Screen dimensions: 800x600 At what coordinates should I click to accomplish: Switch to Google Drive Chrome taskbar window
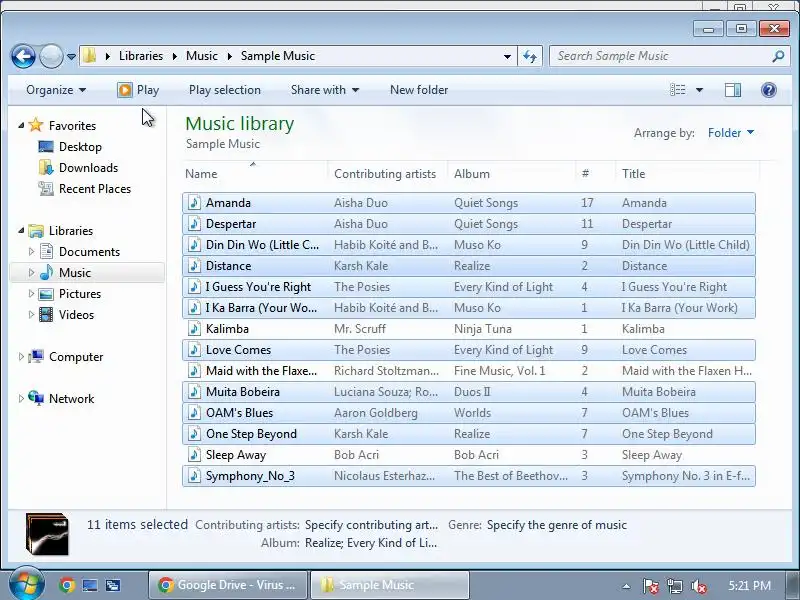(x=228, y=585)
